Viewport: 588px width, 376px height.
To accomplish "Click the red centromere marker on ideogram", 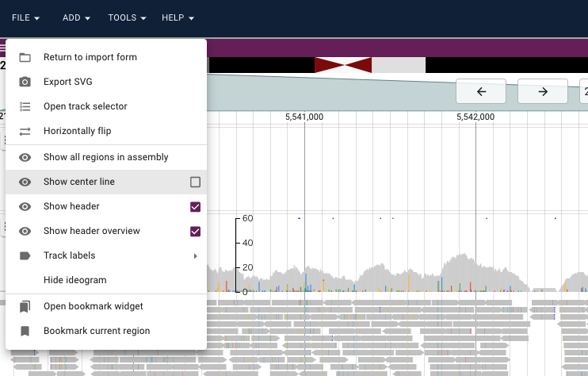I will pos(343,65).
